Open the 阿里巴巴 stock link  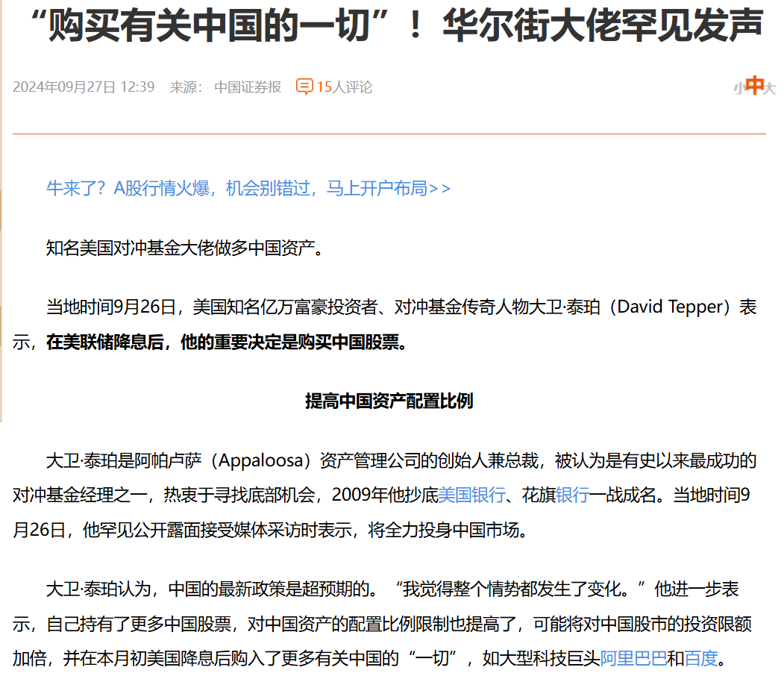click(633, 658)
